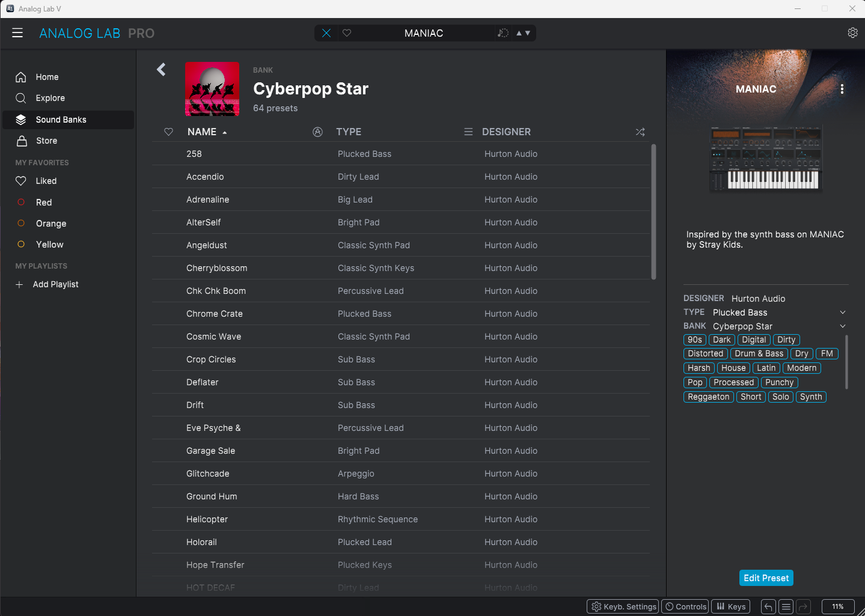Open the Yellow favorites list
This screenshot has width=865, height=616.
tap(69, 245)
